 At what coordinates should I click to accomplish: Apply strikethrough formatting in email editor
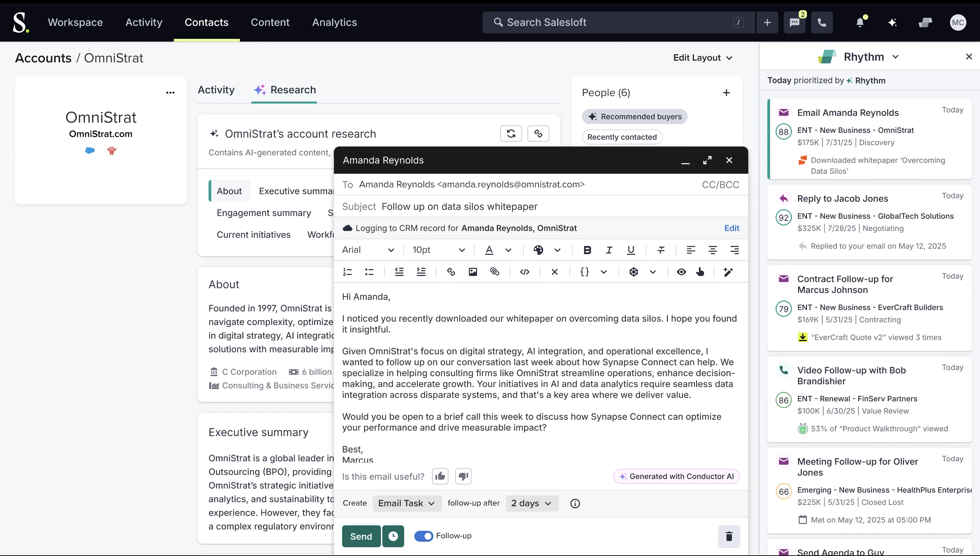tap(661, 250)
